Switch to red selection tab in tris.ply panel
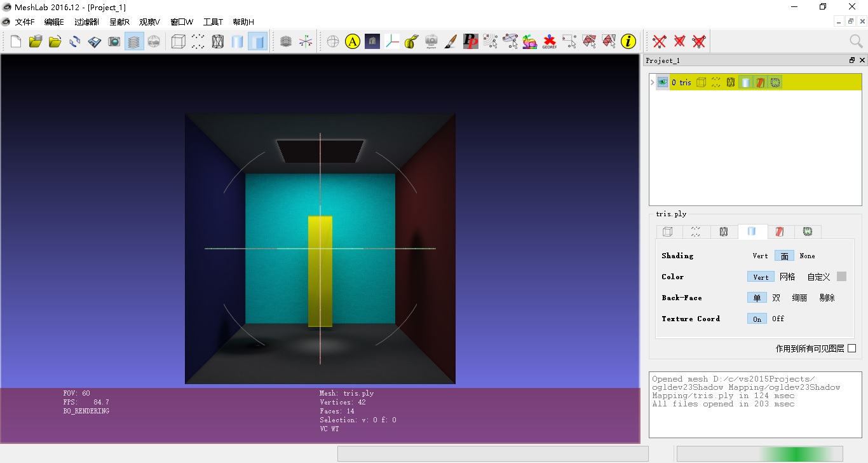Screen dimensions: 868x463 pos(780,232)
